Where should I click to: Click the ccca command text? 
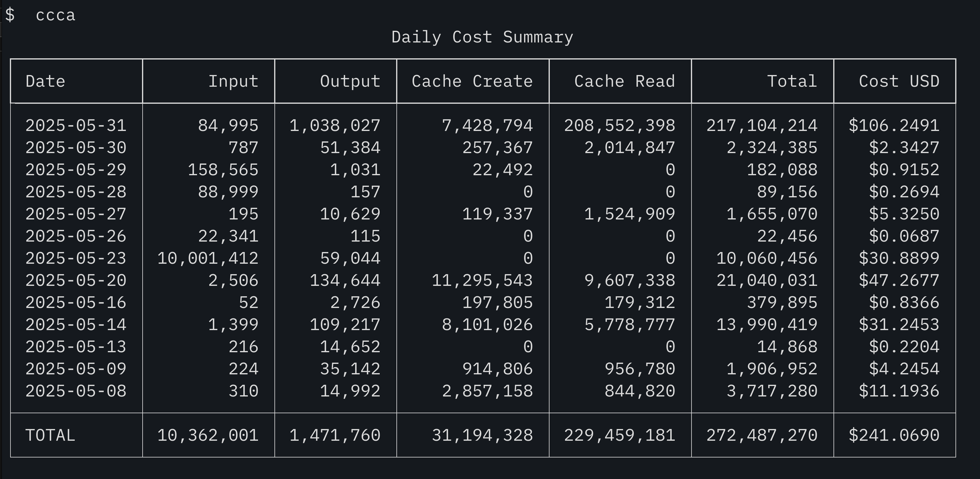click(56, 16)
